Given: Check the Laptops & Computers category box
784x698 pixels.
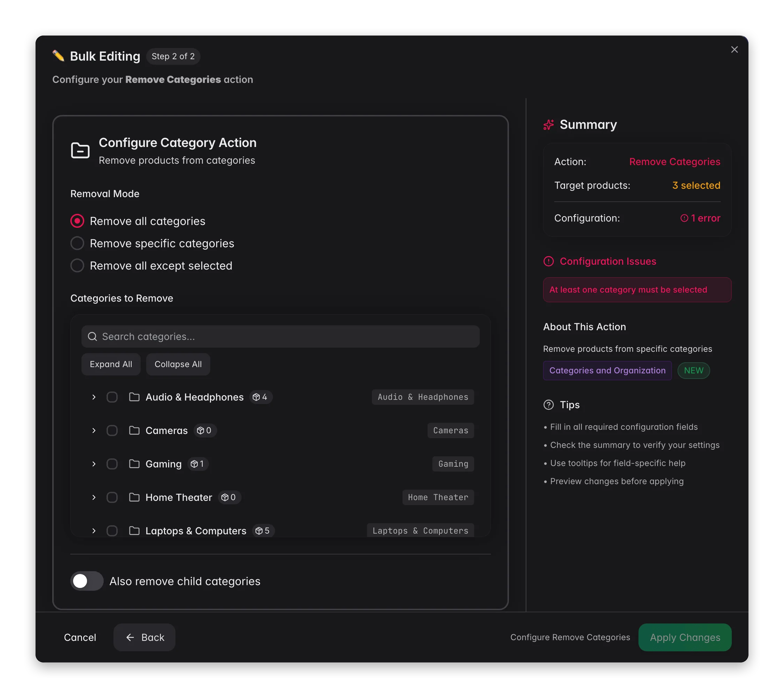Looking at the screenshot, I should (112, 530).
